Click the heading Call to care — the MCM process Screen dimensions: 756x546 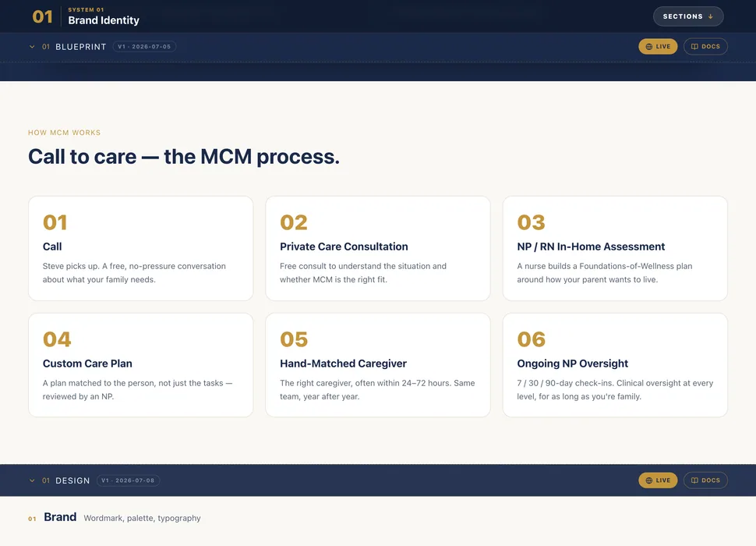click(x=184, y=157)
